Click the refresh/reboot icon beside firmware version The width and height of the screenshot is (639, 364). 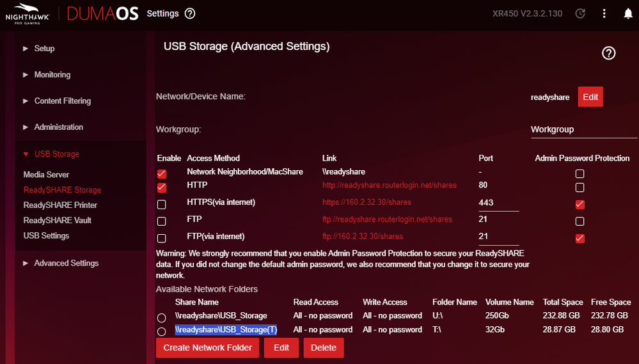pos(580,13)
